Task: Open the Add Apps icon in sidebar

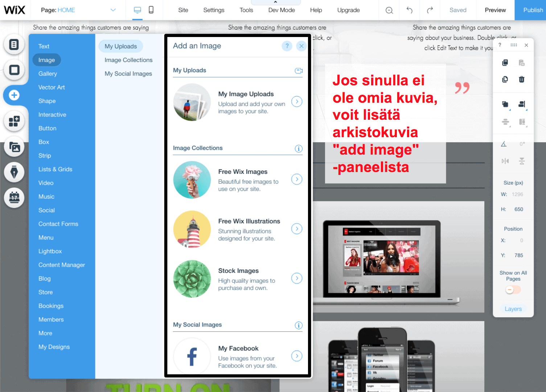Action: (14, 121)
